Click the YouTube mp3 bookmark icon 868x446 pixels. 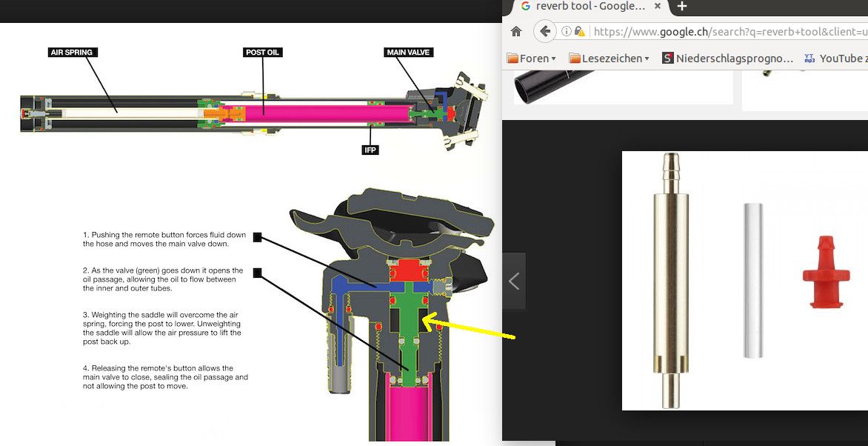click(809, 58)
